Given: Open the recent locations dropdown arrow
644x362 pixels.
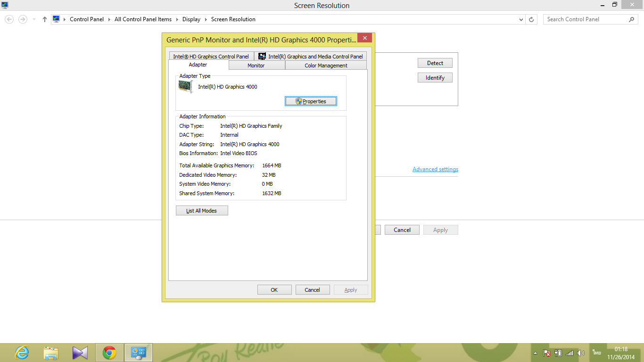Looking at the screenshot, I should tap(34, 19).
